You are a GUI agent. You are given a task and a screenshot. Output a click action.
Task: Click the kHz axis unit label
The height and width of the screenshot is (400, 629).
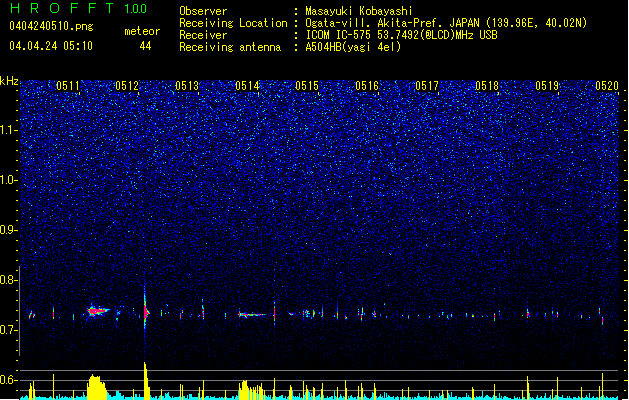click(9, 81)
